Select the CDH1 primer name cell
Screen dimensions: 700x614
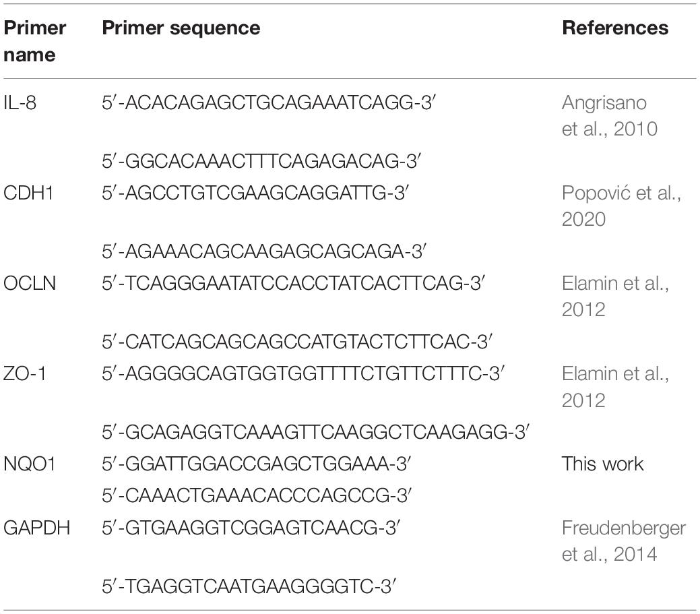point(28,193)
